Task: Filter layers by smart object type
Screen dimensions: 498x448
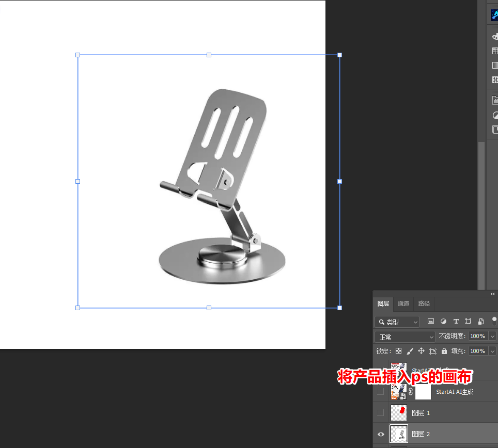Action: pos(481,322)
